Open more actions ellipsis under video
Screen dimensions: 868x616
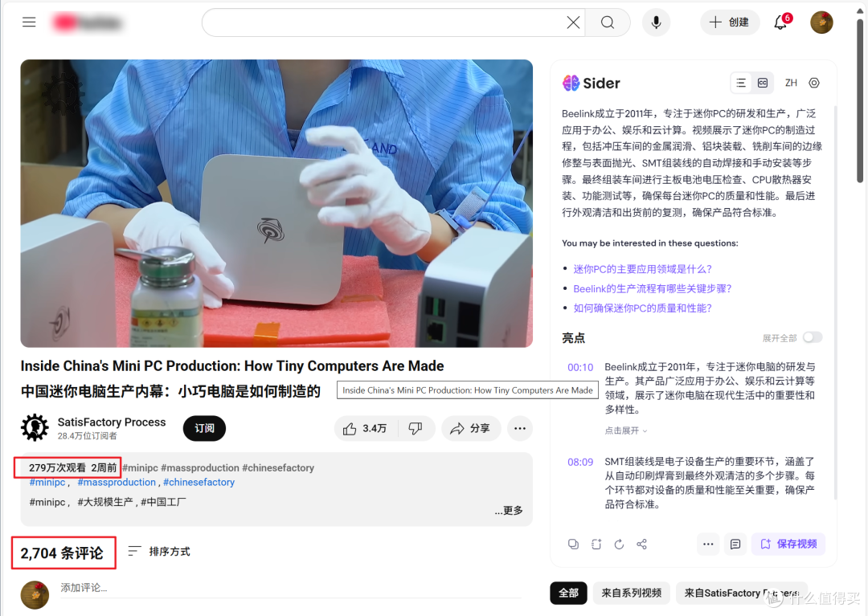click(520, 429)
